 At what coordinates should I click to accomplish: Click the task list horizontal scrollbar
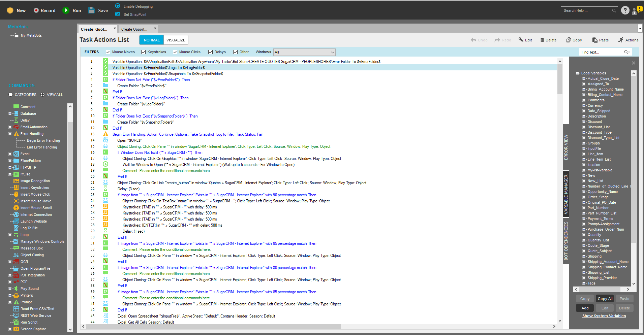pos(214,327)
